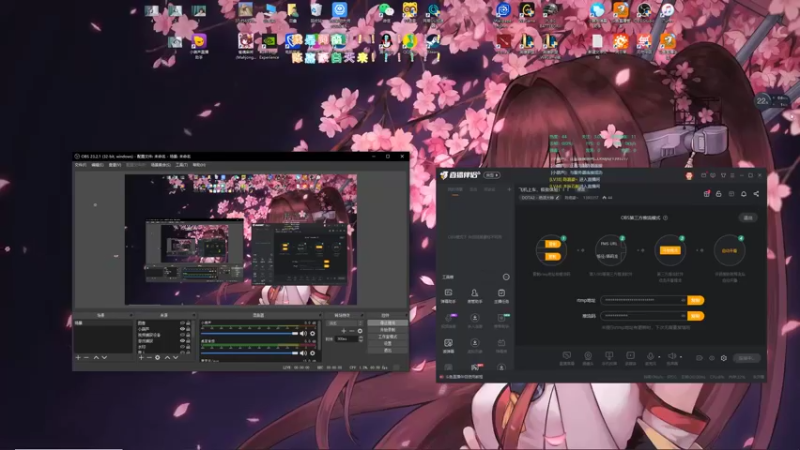Toggle visibility eye for 视频捕获设备 source
This screenshot has height=450, width=800.
(x=183, y=335)
